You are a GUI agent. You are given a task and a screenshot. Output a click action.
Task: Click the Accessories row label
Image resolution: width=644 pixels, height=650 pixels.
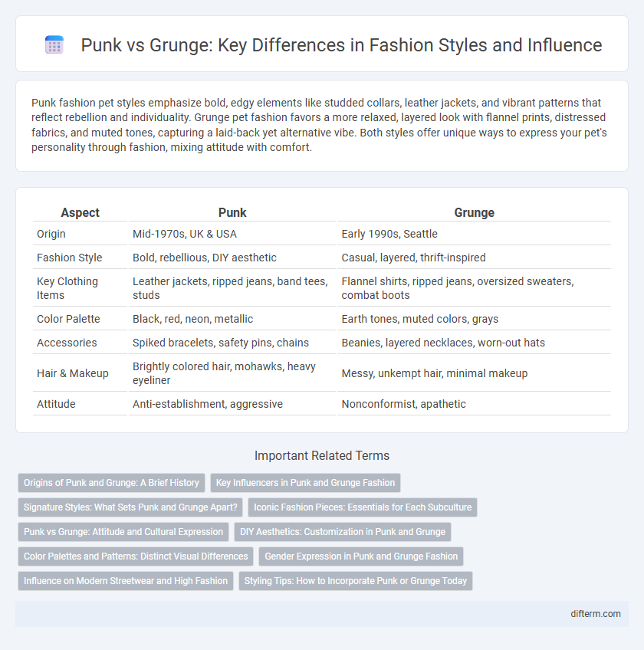(80, 343)
